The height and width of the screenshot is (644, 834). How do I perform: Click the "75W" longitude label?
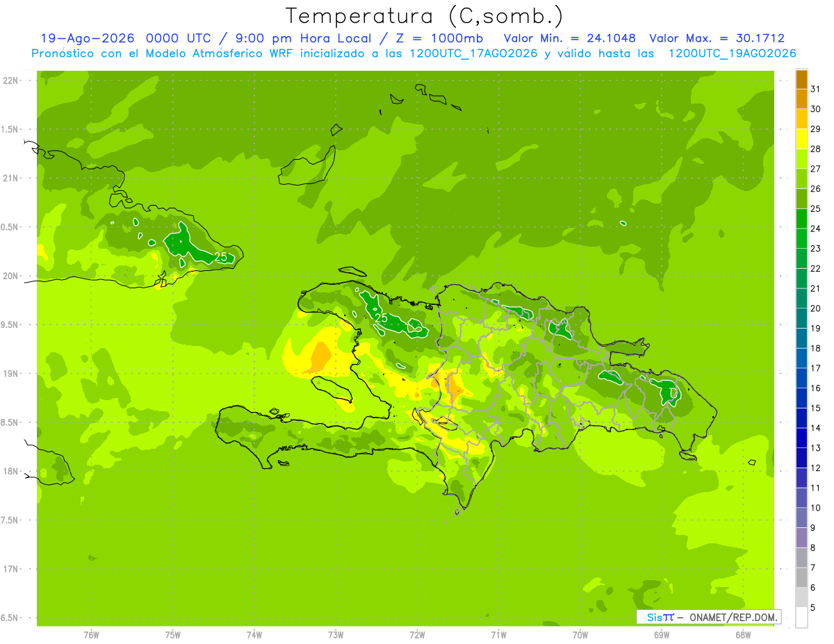click(x=172, y=634)
